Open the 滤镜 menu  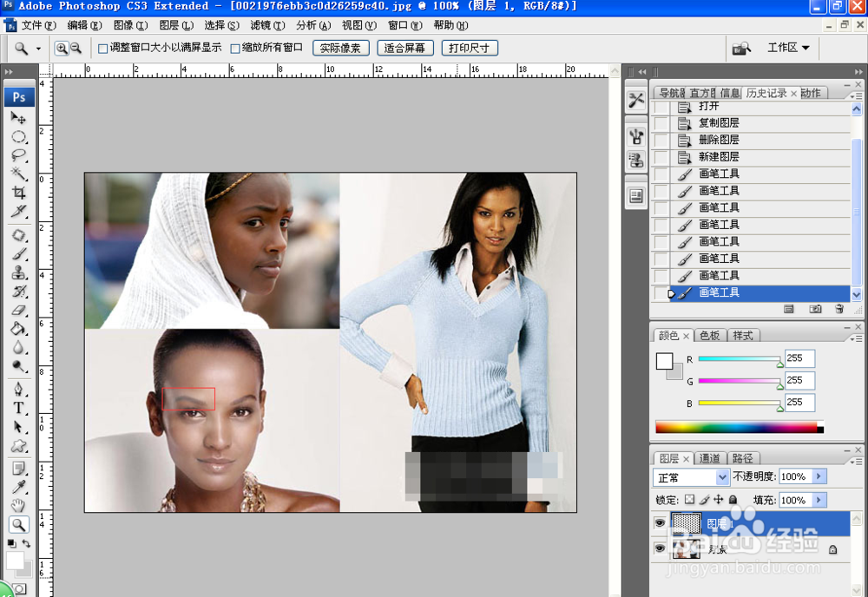[x=267, y=25]
